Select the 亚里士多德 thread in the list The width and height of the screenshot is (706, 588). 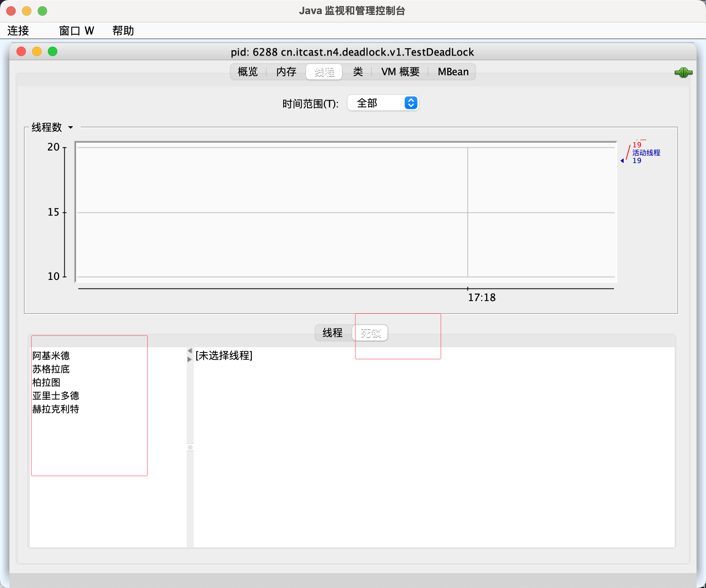click(56, 396)
